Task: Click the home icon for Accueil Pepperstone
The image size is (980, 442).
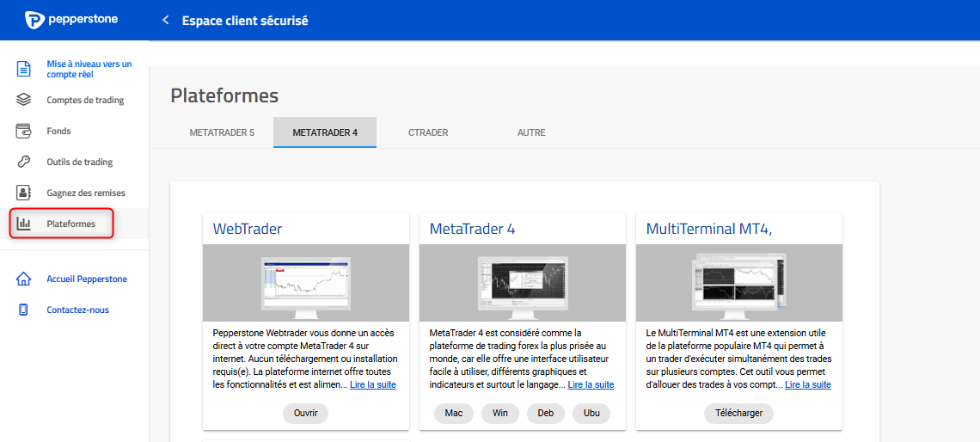Action: point(23,279)
